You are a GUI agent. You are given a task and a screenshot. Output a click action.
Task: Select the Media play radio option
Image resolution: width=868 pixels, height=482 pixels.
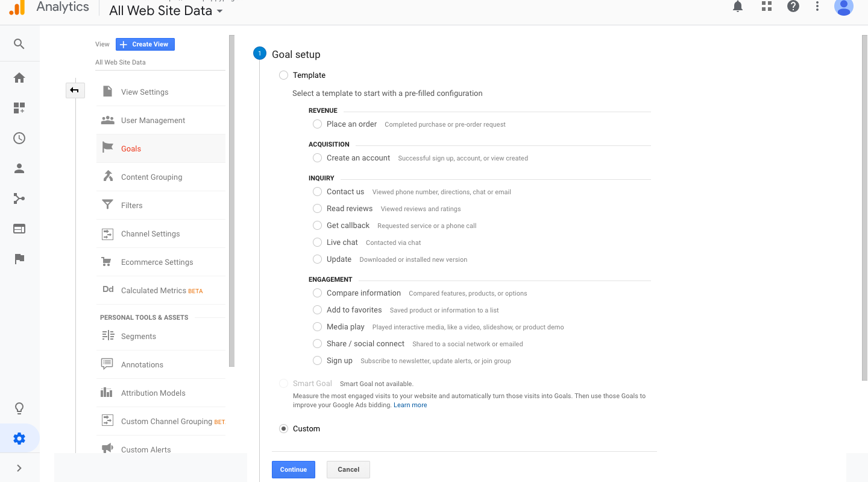[x=317, y=327]
